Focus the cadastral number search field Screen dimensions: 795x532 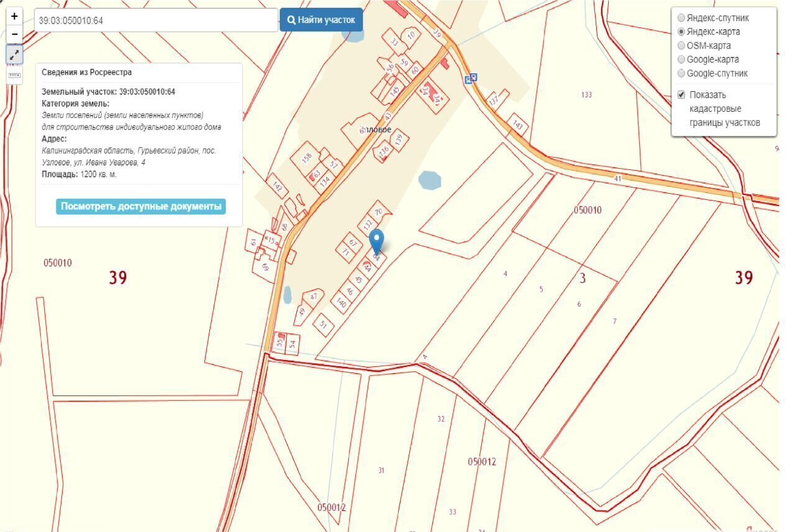coord(155,20)
